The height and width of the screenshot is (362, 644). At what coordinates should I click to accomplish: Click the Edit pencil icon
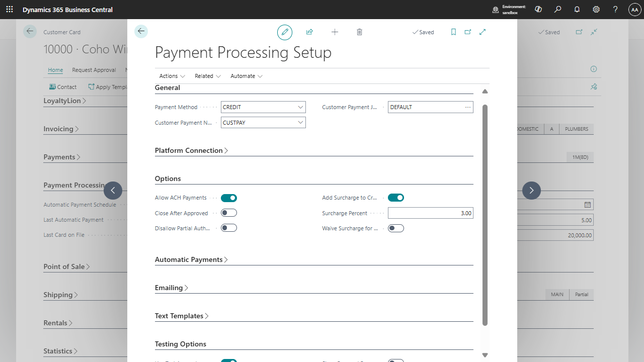[284, 32]
